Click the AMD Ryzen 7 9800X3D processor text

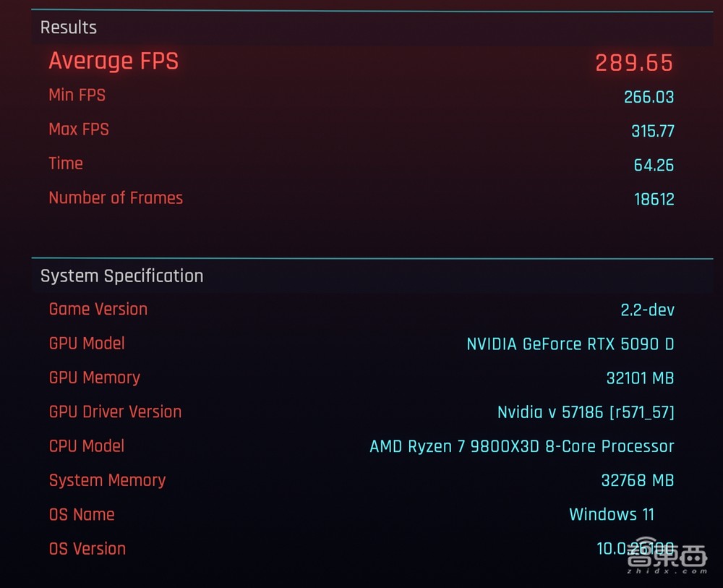tap(521, 447)
